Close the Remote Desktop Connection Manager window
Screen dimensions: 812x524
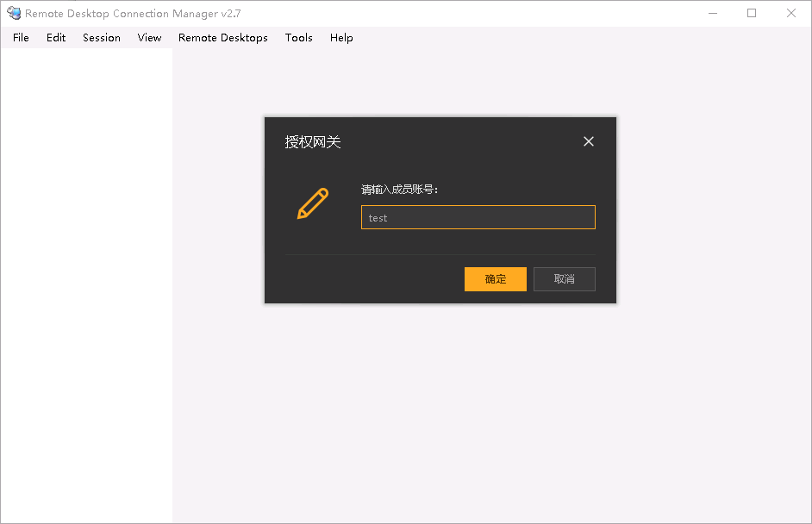790,14
